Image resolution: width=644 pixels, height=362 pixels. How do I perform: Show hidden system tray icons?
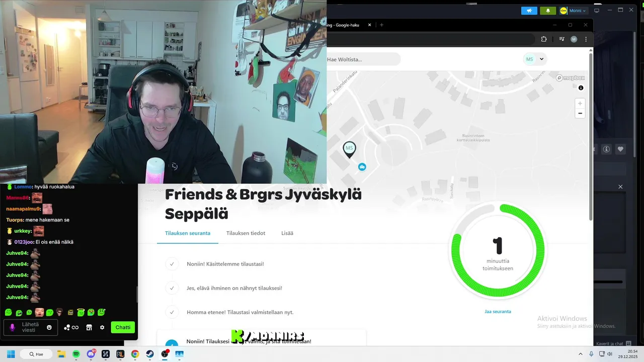[x=580, y=354]
